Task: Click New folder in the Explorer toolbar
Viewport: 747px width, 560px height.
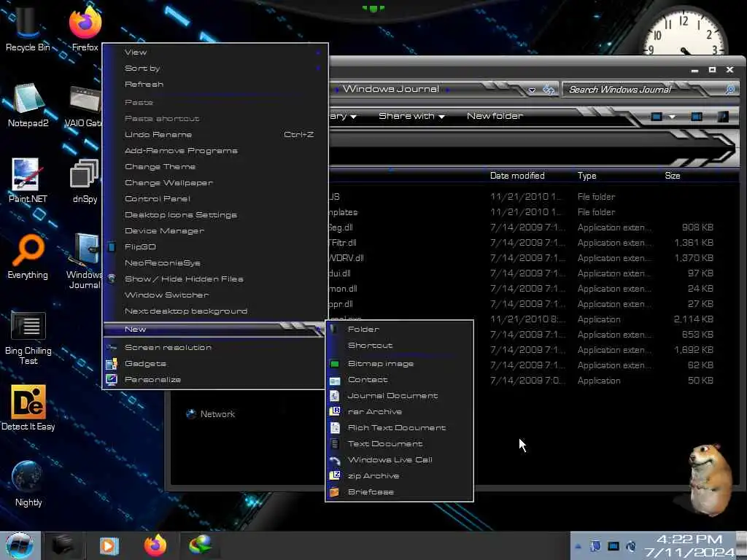Action: pos(495,116)
